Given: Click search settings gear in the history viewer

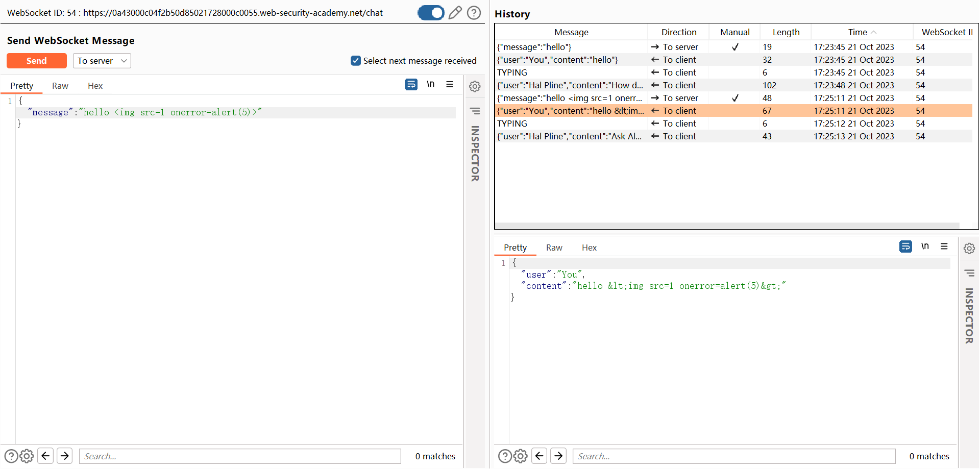Looking at the screenshot, I should click(521, 456).
